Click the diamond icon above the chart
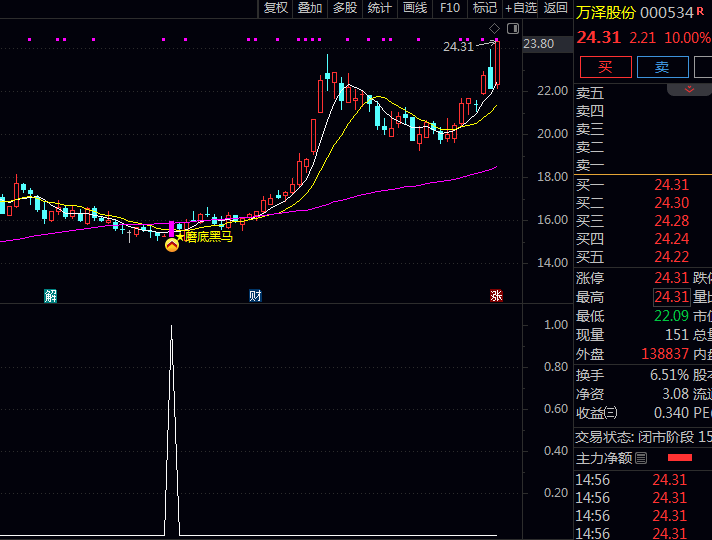The image size is (712, 540). [x=494, y=27]
